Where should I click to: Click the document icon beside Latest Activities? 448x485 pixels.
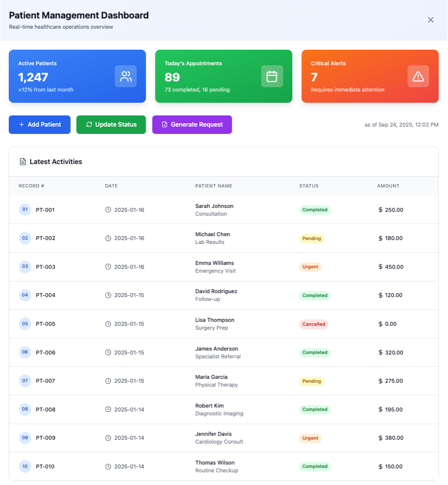pyautogui.click(x=22, y=162)
